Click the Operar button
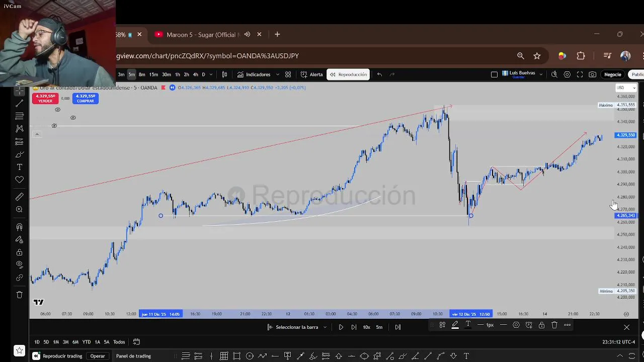Viewport: 644px width, 362px height. (98, 356)
